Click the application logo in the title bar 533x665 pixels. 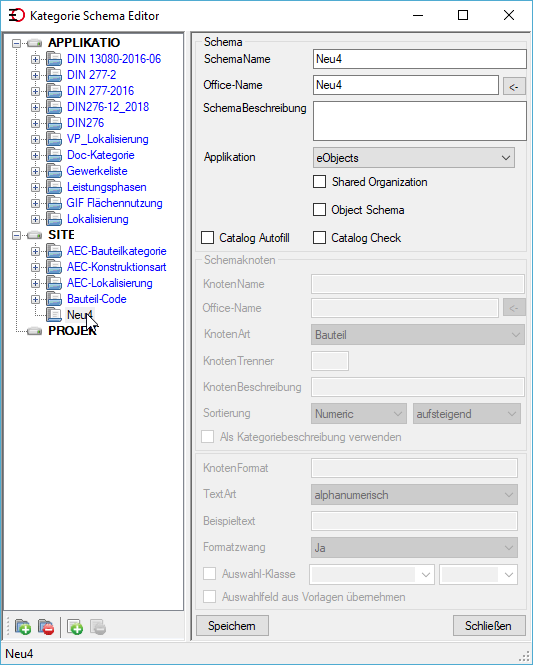coord(17,15)
